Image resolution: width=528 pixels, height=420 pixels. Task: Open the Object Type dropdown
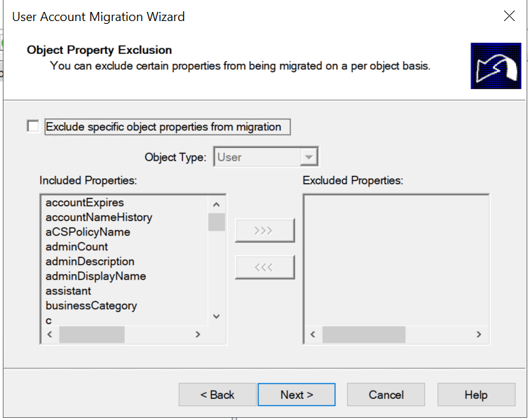pyautogui.click(x=266, y=157)
